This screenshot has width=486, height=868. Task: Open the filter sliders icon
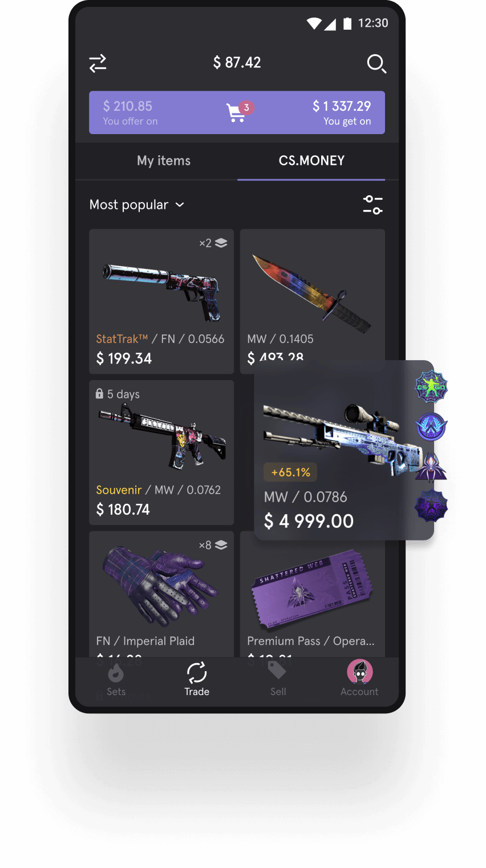click(373, 205)
